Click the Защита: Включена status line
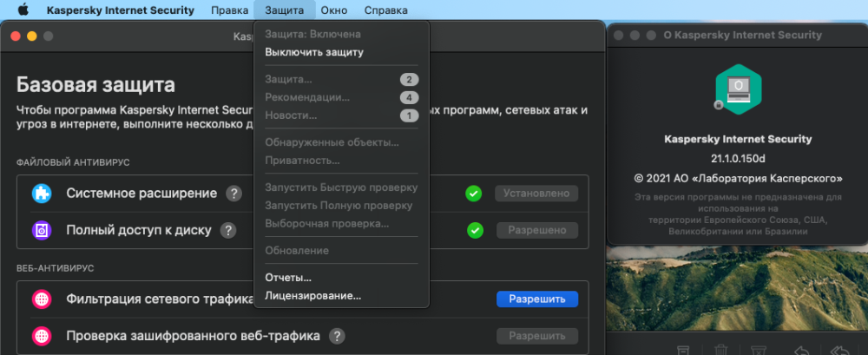 coord(312,35)
